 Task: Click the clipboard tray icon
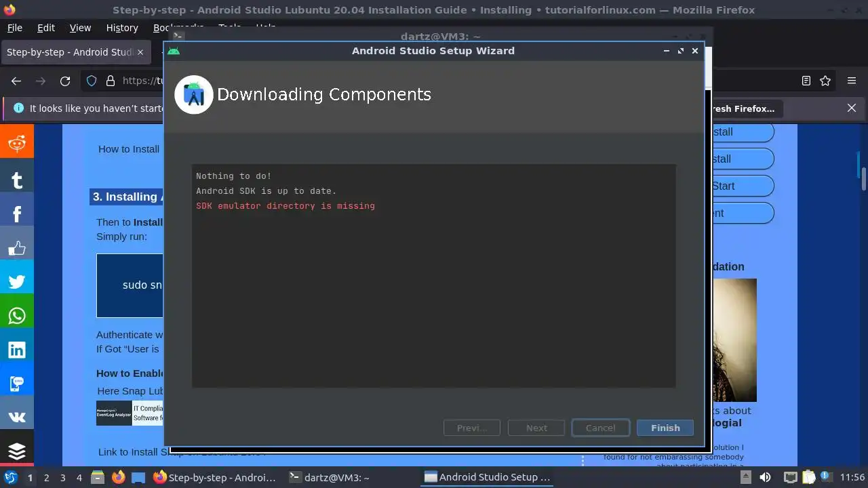[808, 477]
